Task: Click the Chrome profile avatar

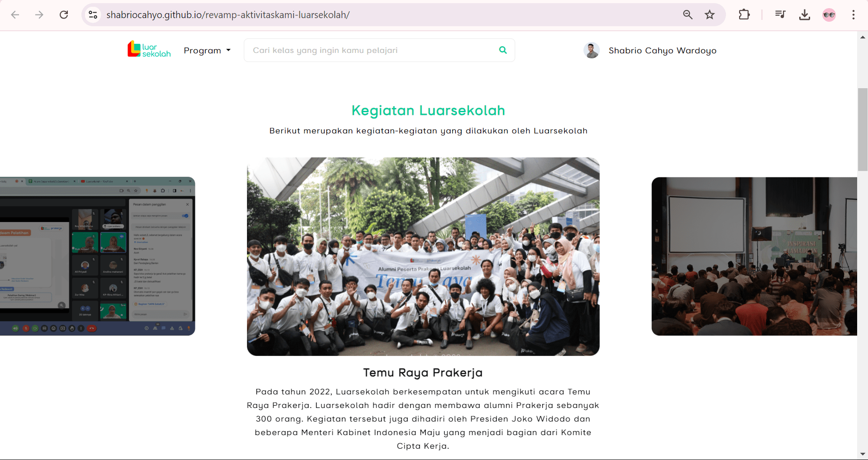Action: pos(829,15)
